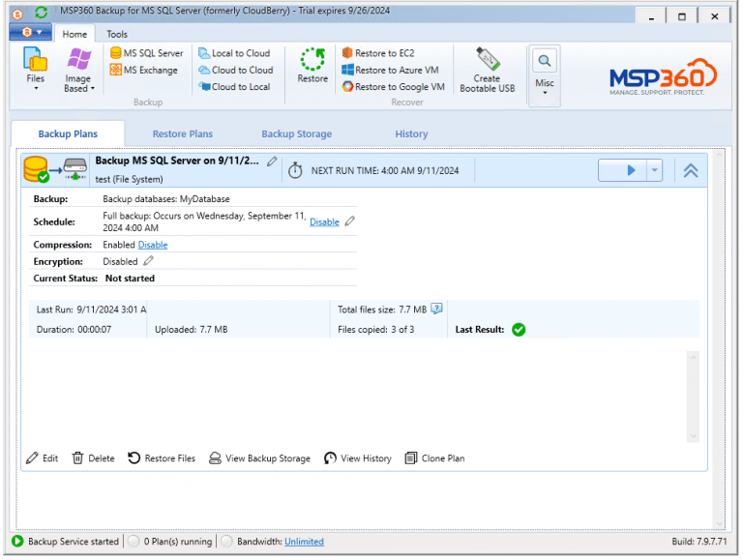Image resolution: width=743 pixels, height=560 pixels.
Task: Click the stopwatch next-run icon
Action: [295, 170]
